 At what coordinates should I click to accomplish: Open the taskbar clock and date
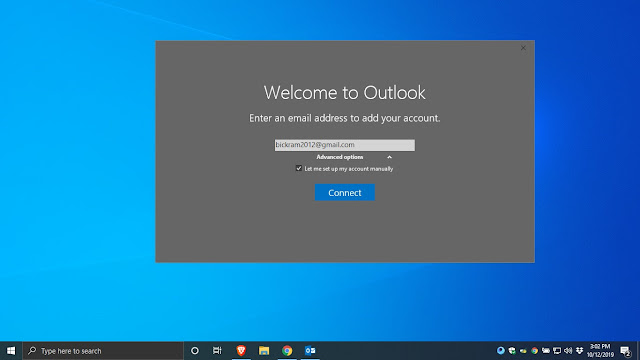coord(600,351)
